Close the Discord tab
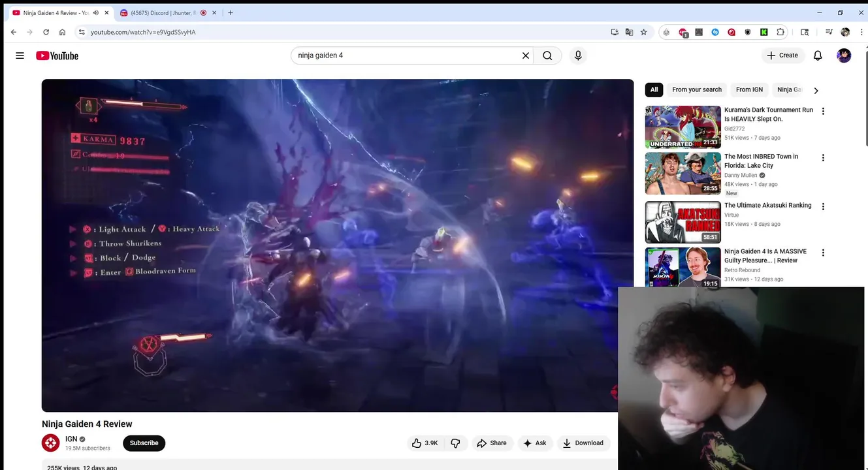 coord(215,12)
